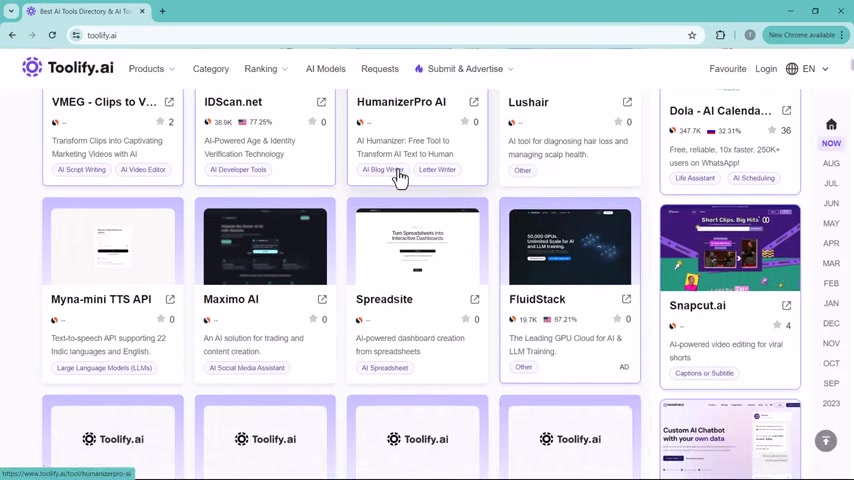Screen dimensions: 854x480
Task: Open external link icon for VMEG card
Action: pyautogui.click(x=169, y=102)
